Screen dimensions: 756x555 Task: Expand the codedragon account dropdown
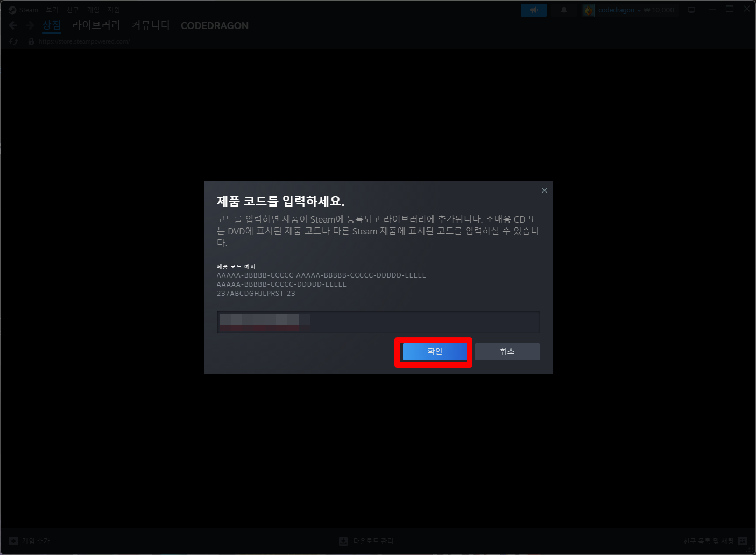tap(620, 10)
